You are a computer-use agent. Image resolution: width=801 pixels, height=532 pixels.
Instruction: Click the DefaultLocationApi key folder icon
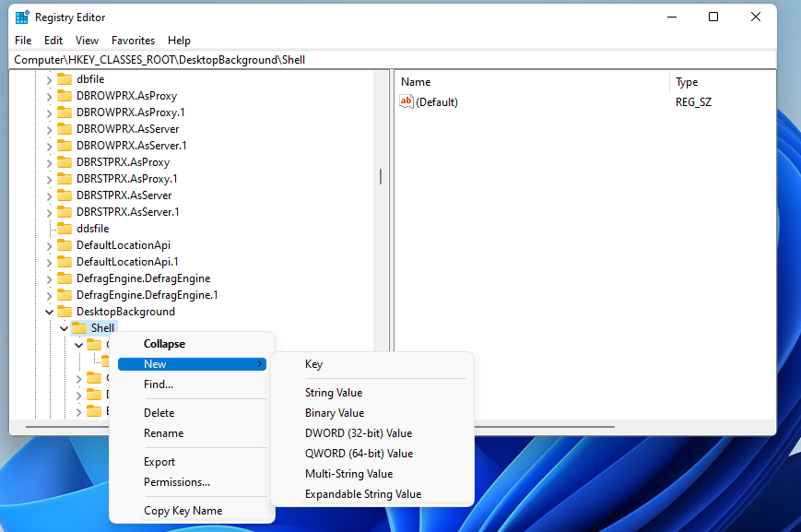point(65,244)
